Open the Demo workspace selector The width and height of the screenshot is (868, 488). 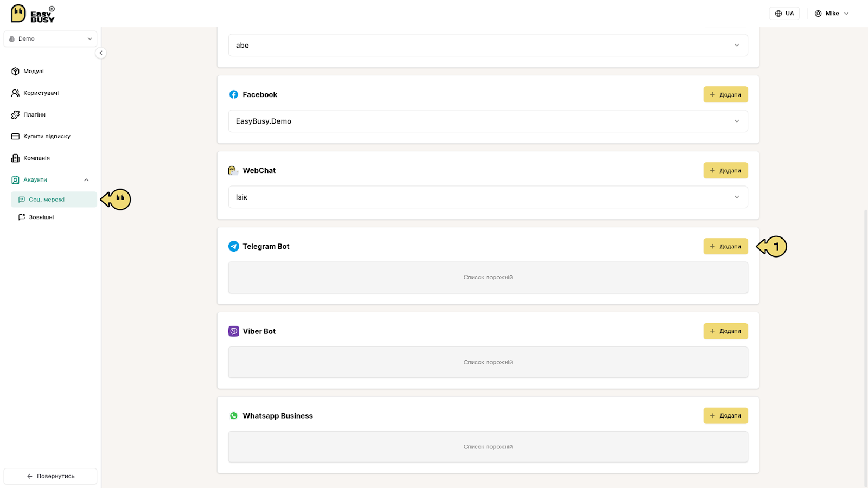[x=50, y=39]
